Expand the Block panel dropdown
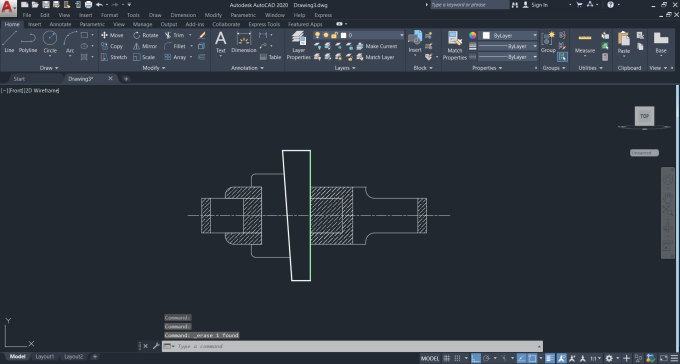Screen dimensions: 680x364 click(423, 68)
